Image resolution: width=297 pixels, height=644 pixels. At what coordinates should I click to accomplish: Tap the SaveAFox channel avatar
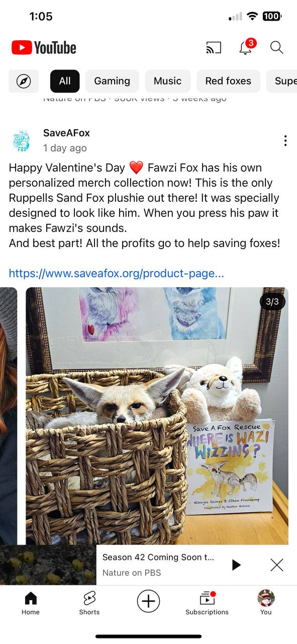(x=22, y=140)
